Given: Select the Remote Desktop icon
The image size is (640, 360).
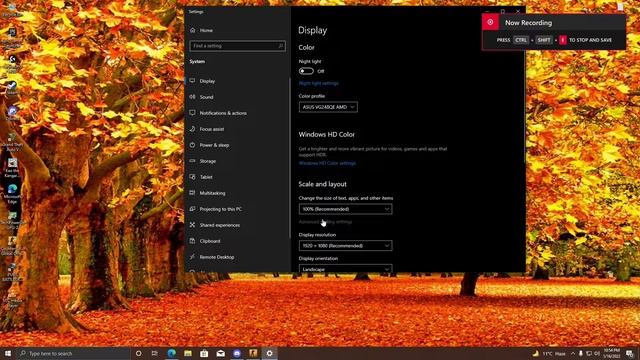Looking at the screenshot, I should 192,257.
